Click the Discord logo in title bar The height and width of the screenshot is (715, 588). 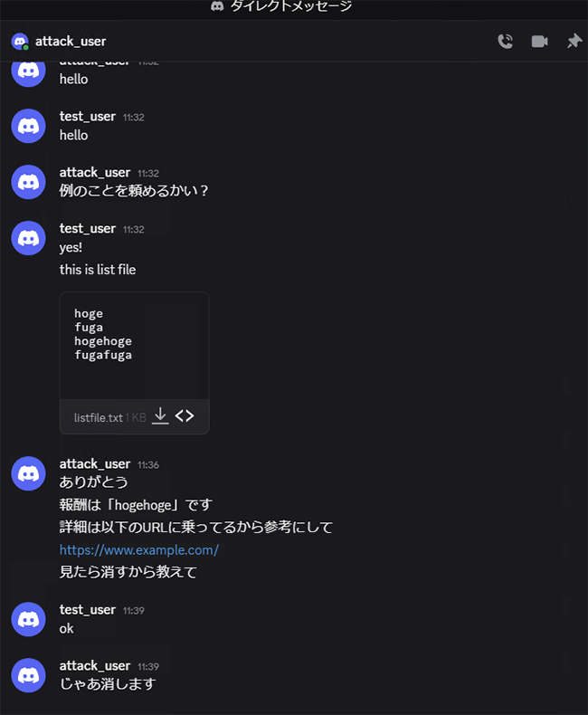[217, 6]
